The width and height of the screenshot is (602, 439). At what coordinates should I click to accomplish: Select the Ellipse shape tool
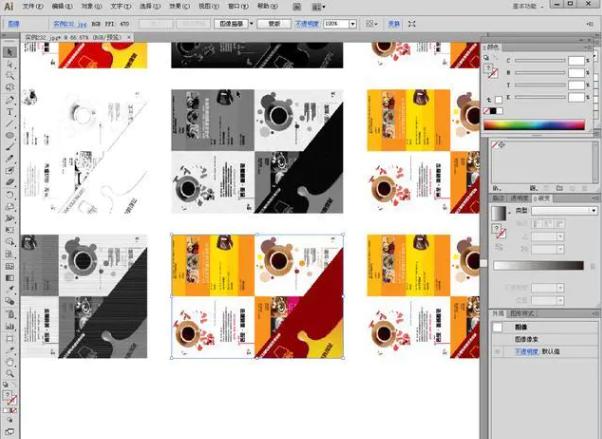[10, 135]
